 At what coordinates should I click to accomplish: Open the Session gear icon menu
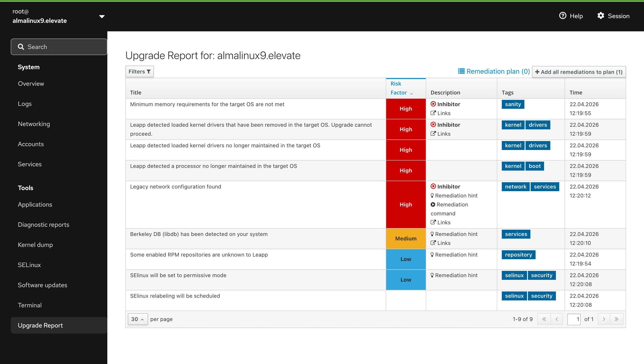click(600, 16)
